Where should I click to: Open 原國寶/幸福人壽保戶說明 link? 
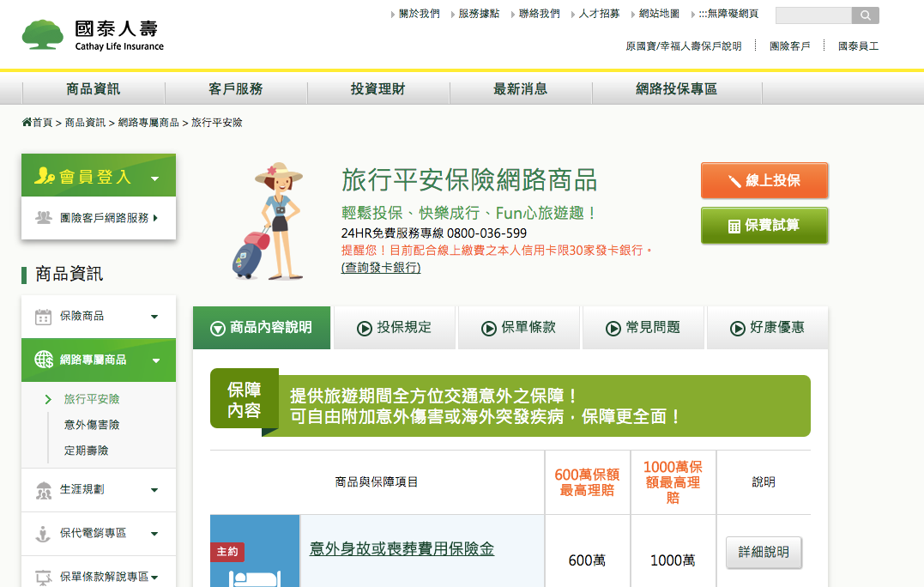point(684,46)
